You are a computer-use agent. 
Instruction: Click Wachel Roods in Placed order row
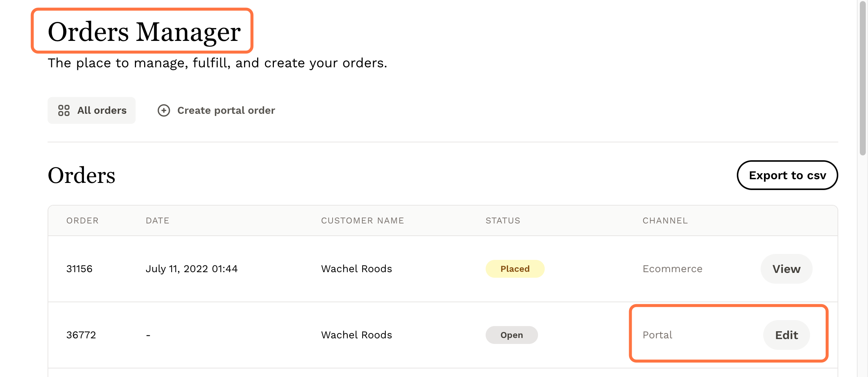[356, 269]
